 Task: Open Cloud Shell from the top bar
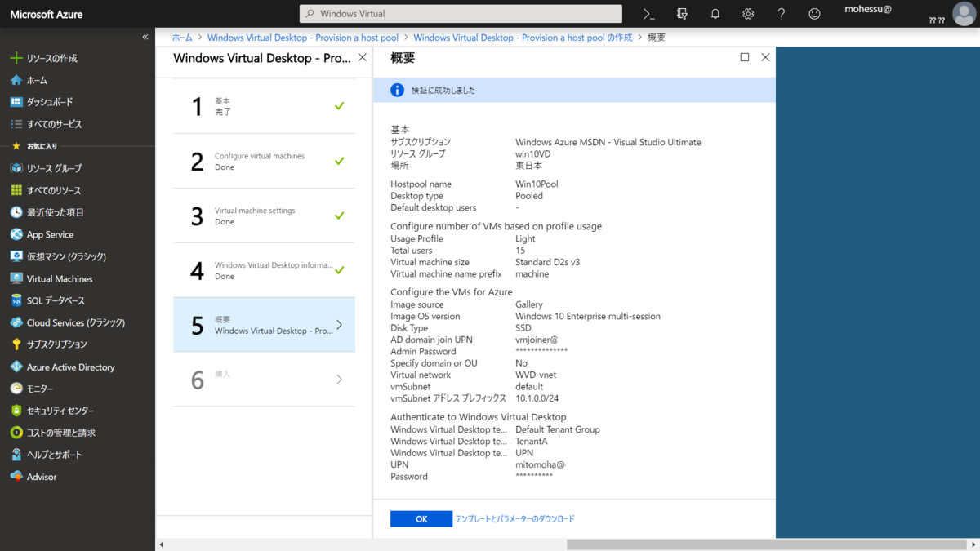click(x=649, y=14)
